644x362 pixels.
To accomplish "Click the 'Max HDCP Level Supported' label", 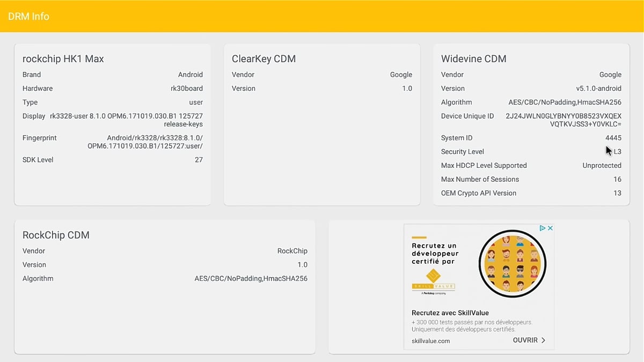I will click(x=484, y=166).
